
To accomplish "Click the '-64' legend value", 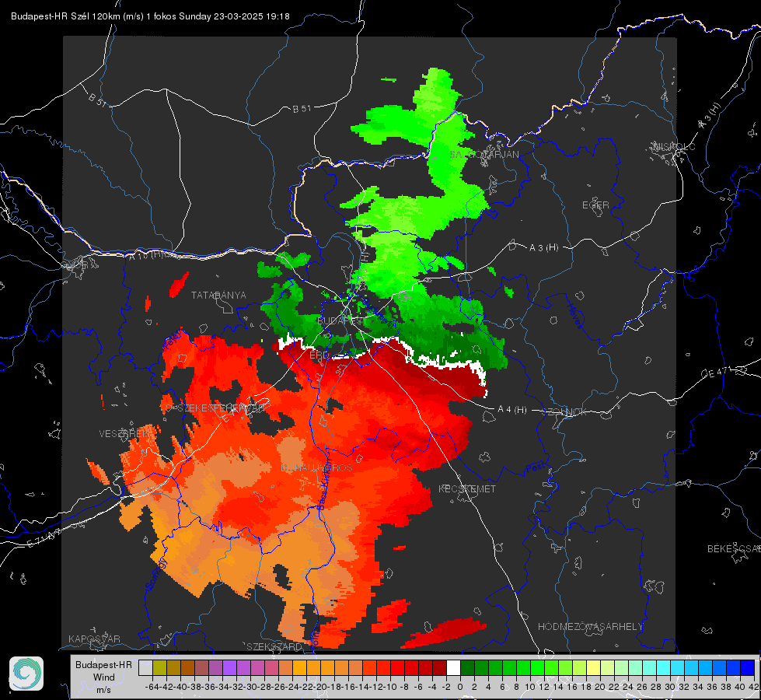I will (152, 687).
